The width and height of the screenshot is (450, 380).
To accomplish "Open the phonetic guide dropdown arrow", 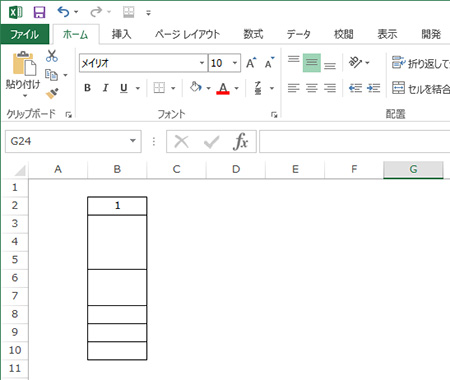I will 272,88.
